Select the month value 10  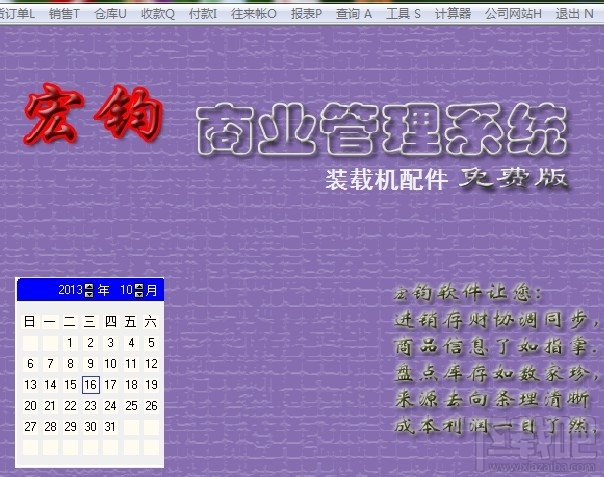coord(127,290)
